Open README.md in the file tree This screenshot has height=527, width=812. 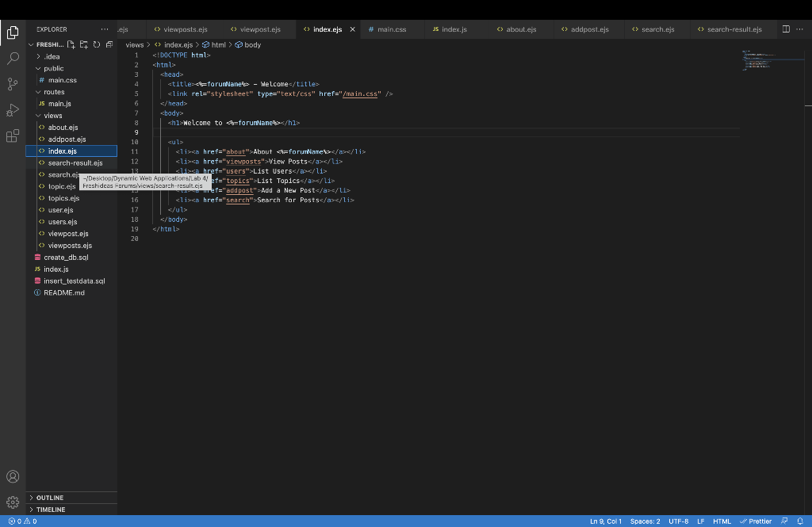tap(63, 292)
